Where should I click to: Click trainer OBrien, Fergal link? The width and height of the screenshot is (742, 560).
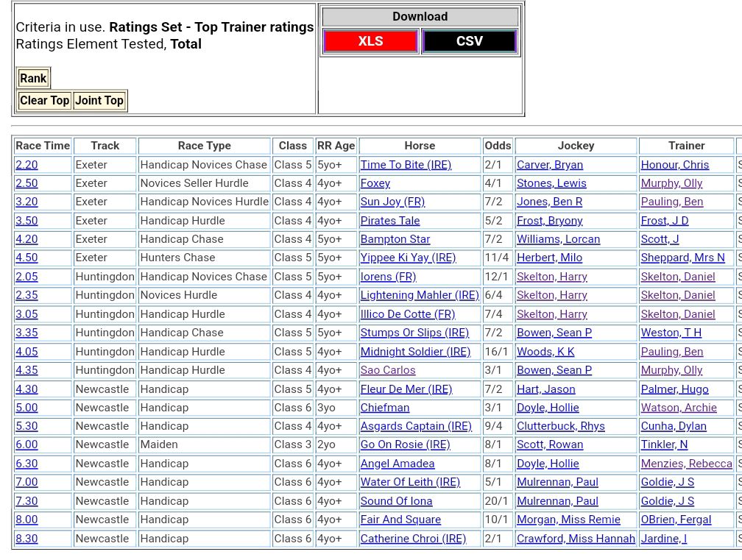(676, 520)
